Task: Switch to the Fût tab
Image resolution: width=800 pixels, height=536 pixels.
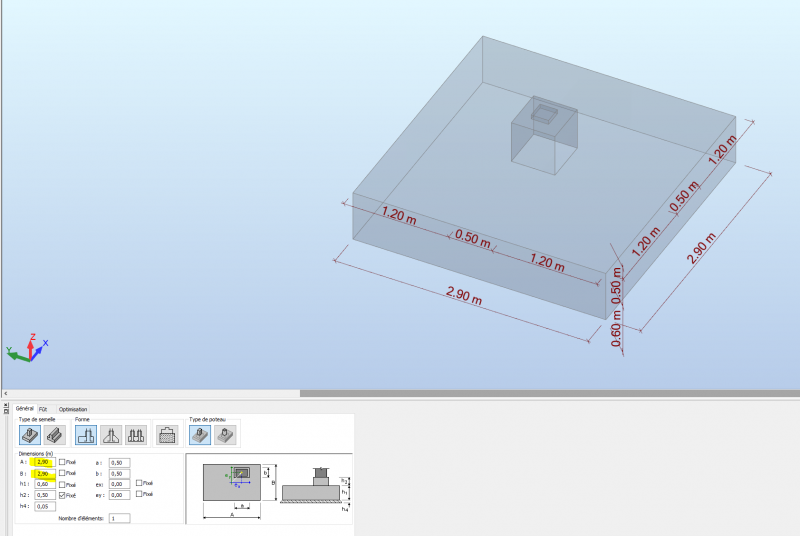Action: click(x=43, y=409)
